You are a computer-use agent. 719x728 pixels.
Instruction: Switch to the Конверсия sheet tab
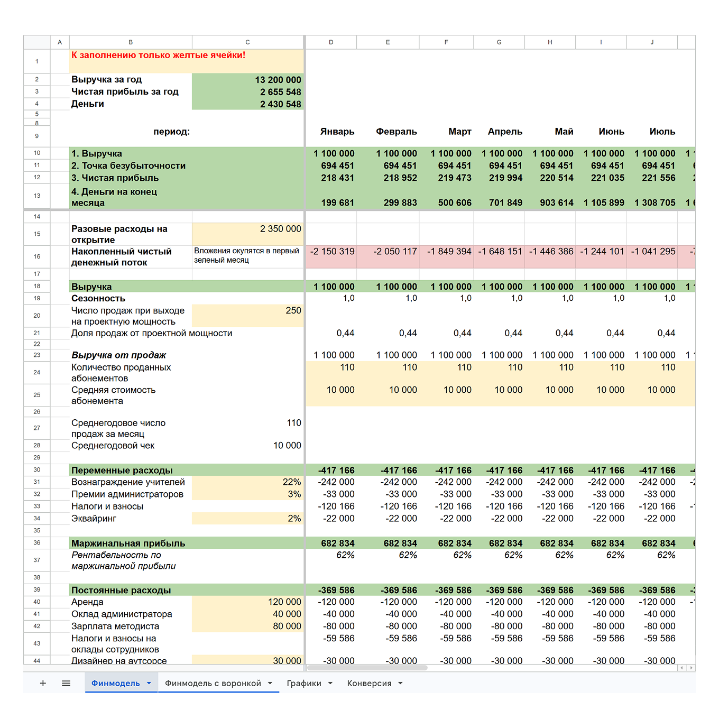pyautogui.click(x=369, y=683)
